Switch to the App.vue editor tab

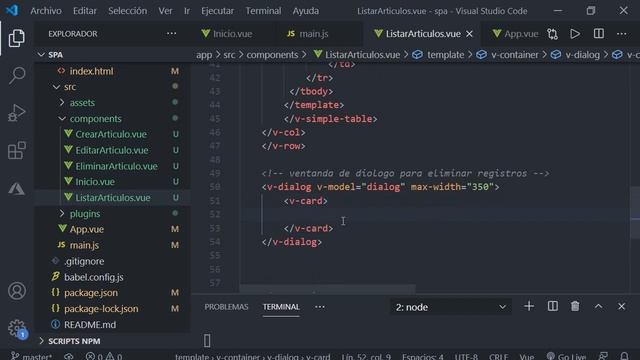click(515, 34)
